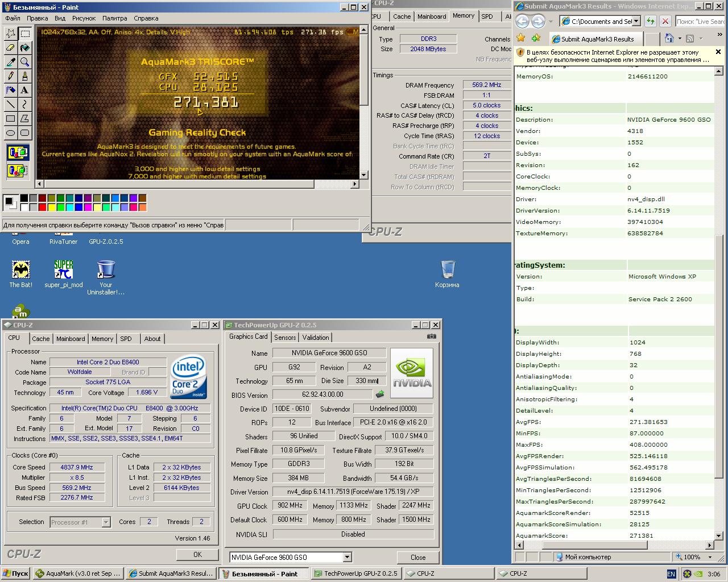Image resolution: width=728 pixels, height=582 pixels.
Task: Open Your Uninstaller desktop shortcut
Action: point(106,277)
